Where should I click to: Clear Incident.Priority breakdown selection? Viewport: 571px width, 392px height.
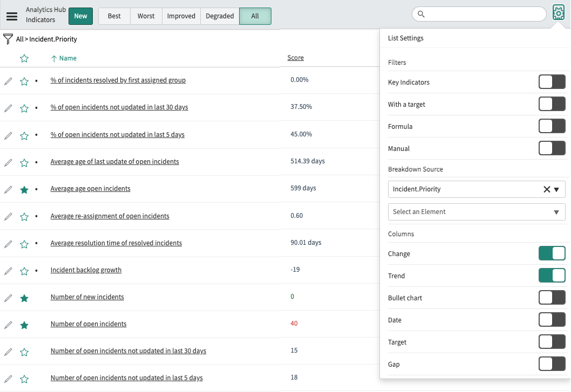[547, 189]
